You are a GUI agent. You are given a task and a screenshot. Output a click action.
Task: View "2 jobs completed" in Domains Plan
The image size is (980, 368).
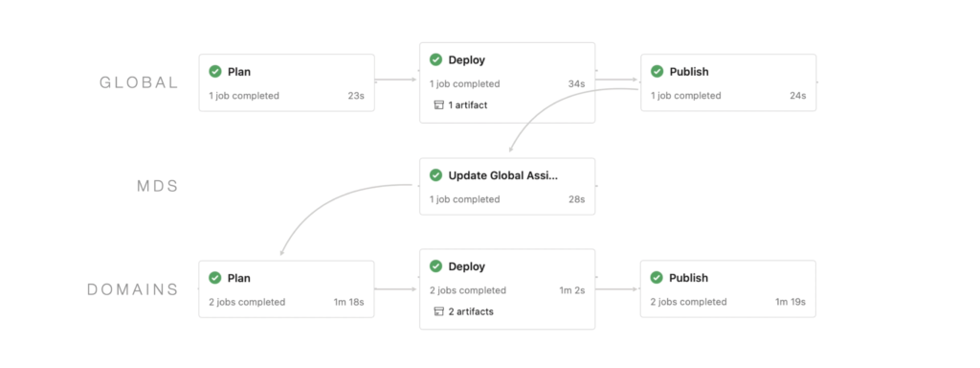coord(247,302)
